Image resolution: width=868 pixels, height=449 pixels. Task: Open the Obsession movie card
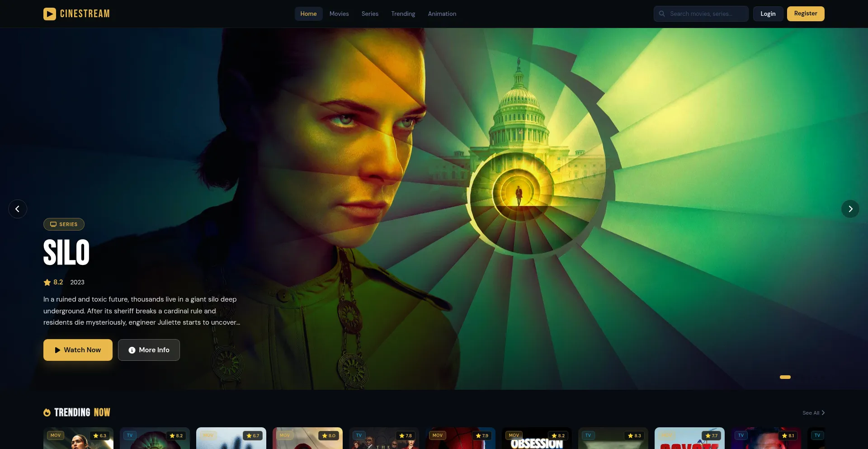click(x=537, y=438)
